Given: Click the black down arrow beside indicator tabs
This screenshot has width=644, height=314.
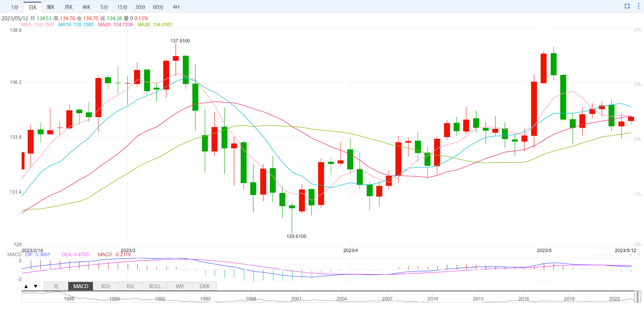Looking at the screenshot, I should [x=35, y=286].
